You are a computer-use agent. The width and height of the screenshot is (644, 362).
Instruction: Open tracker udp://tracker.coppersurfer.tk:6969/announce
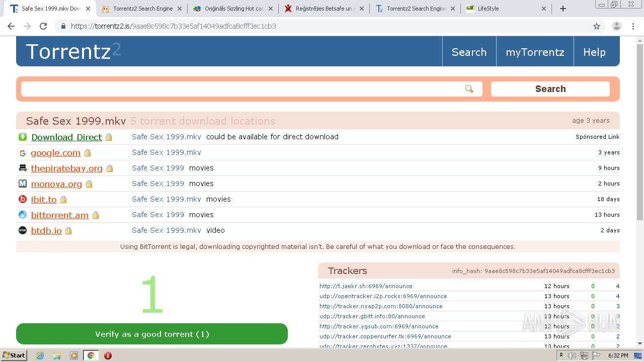[385, 336]
